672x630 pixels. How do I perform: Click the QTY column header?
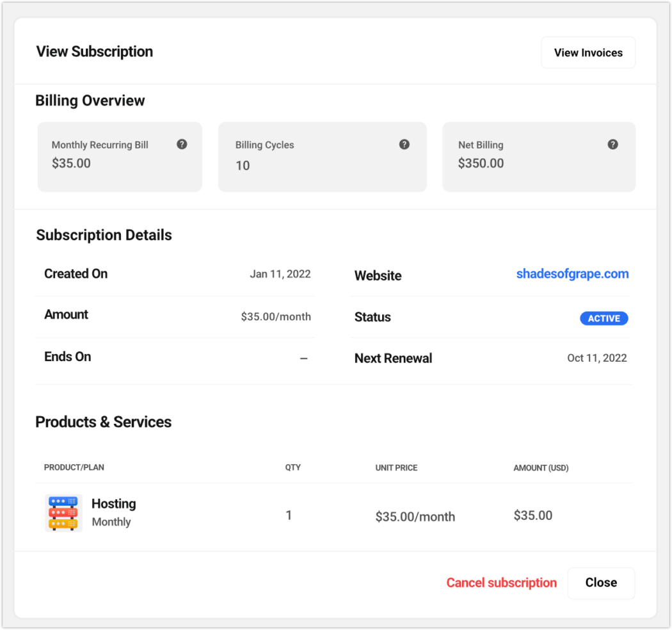[x=293, y=467]
